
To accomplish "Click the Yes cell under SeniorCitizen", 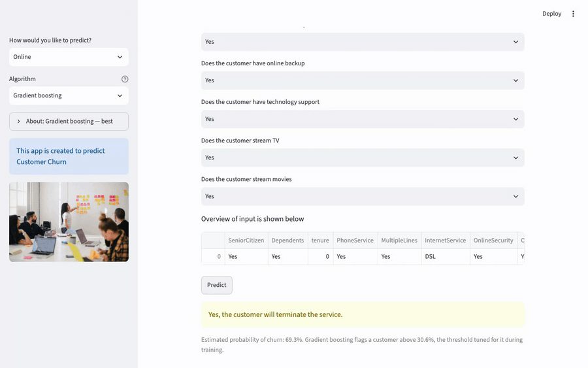I will (x=246, y=257).
